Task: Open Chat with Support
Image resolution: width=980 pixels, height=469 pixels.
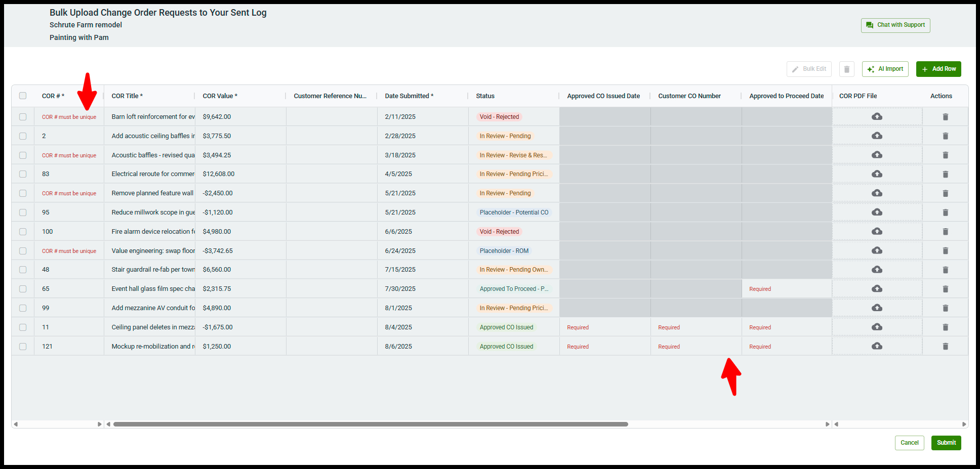Action: (x=895, y=25)
